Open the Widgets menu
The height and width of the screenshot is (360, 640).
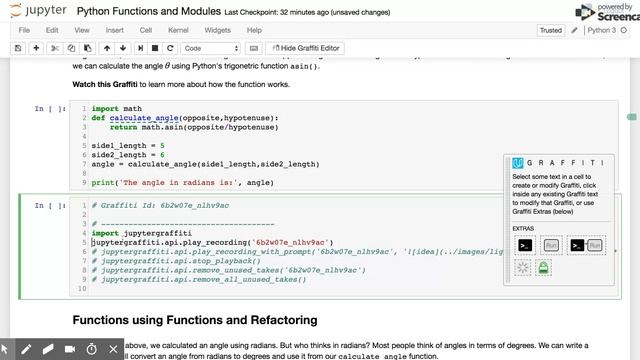[218, 30]
